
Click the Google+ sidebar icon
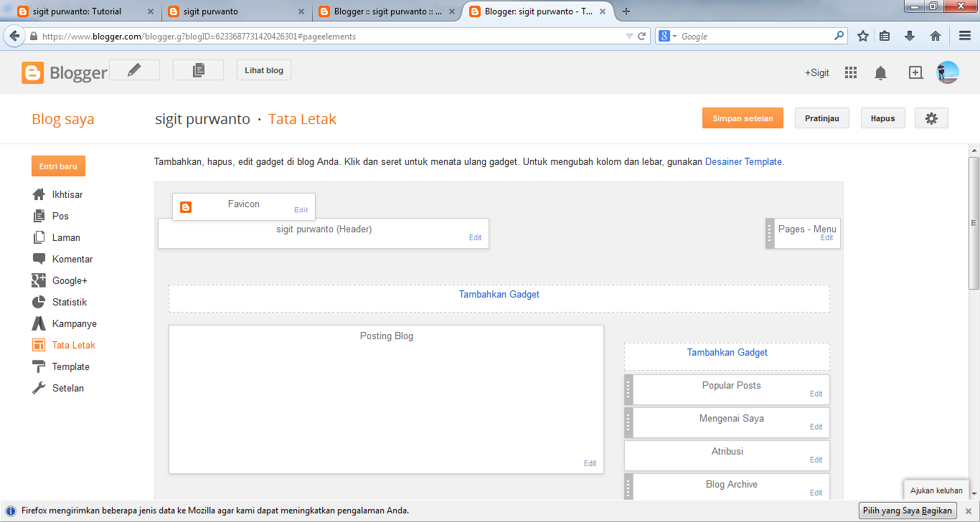[x=39, y=280]
